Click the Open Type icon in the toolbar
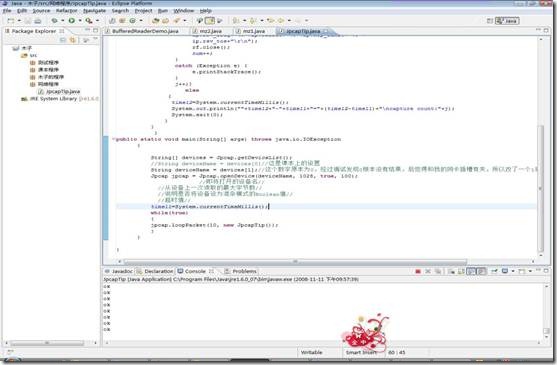Viewport: 557px width, 365px height. tap(155, 21)
